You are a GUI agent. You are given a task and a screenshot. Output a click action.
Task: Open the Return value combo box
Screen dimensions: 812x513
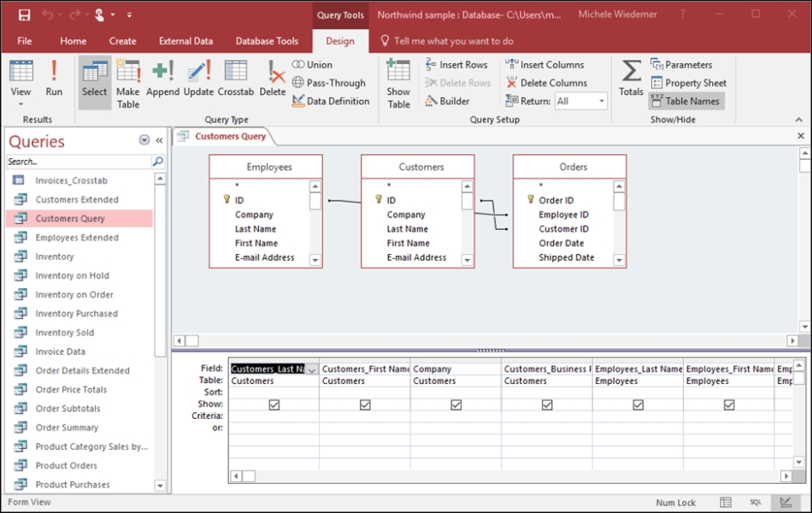580,101
